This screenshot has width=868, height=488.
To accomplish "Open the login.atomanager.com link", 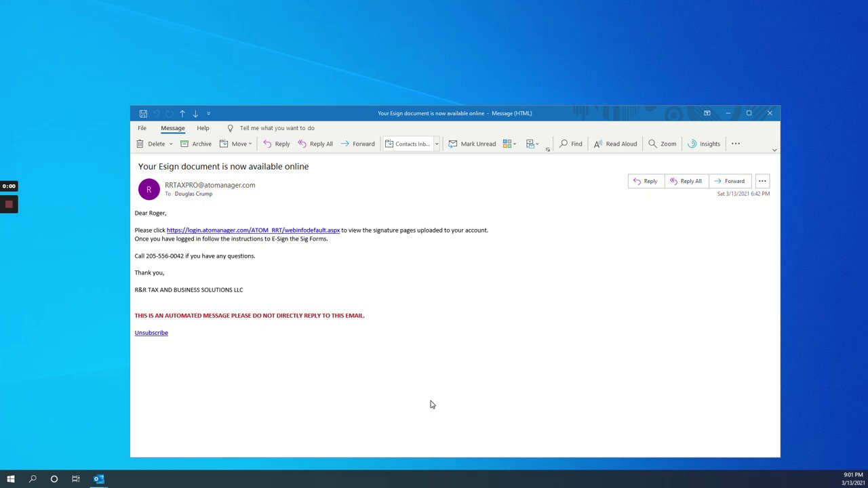I will pos(253,230).
